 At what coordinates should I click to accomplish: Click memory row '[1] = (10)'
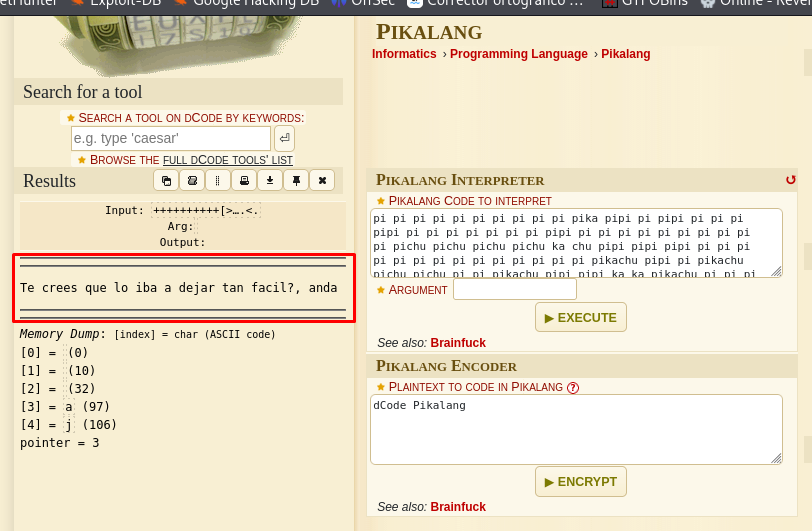[x=57, y=370]
